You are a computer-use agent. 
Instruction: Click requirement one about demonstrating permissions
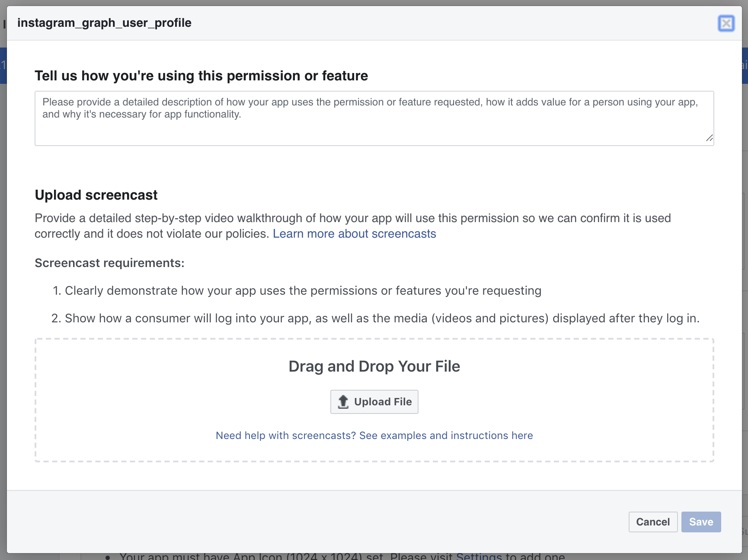coord(303,291)
